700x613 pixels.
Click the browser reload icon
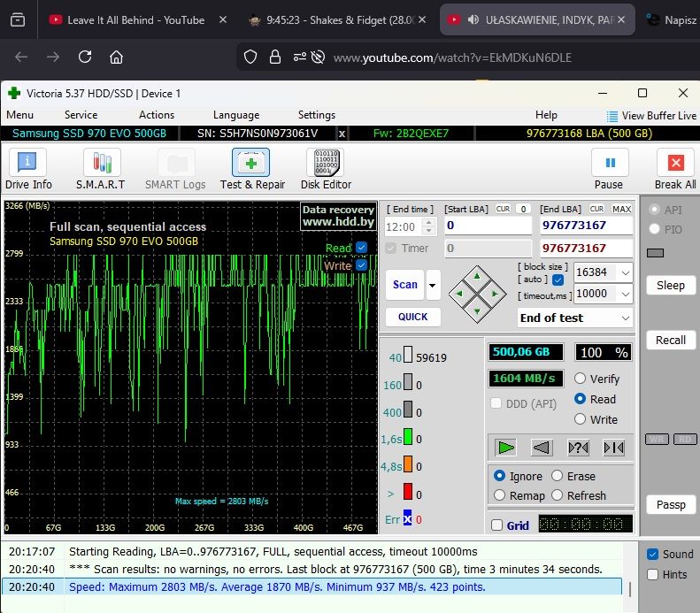coord(85,57)
